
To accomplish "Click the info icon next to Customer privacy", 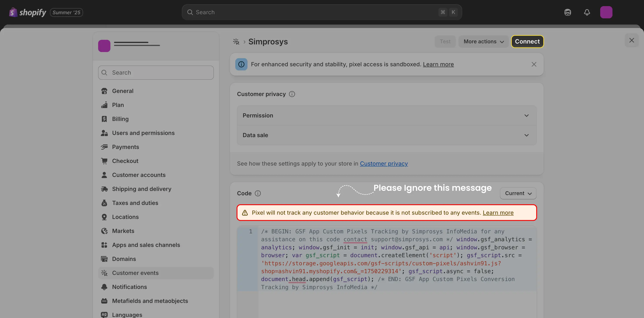I will click(292, 94).
